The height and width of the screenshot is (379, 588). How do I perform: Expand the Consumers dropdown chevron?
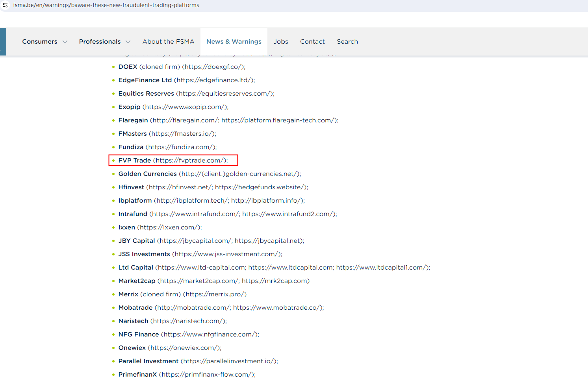tap(65, 42)
